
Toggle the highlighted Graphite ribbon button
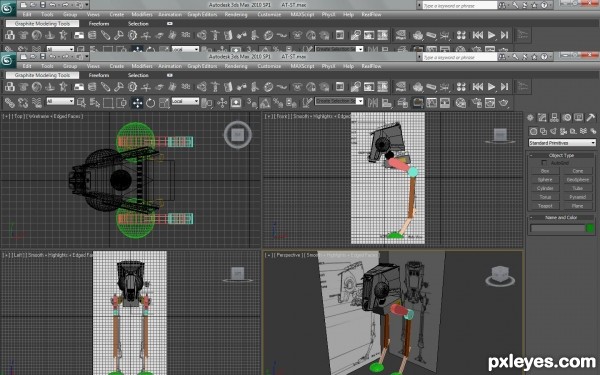(x=417, y=103)
